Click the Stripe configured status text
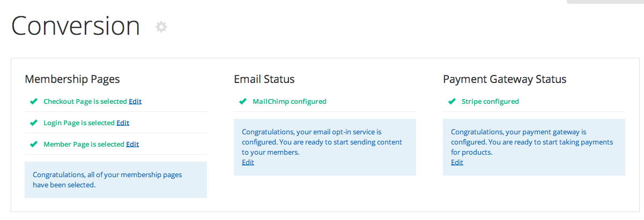 (490, 101)
